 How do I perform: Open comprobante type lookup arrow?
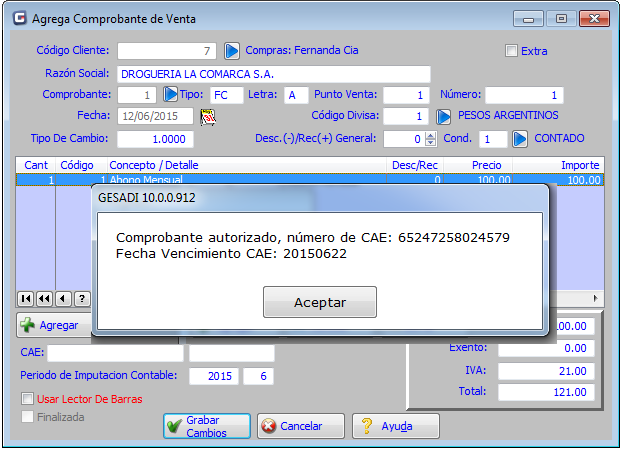170,95
